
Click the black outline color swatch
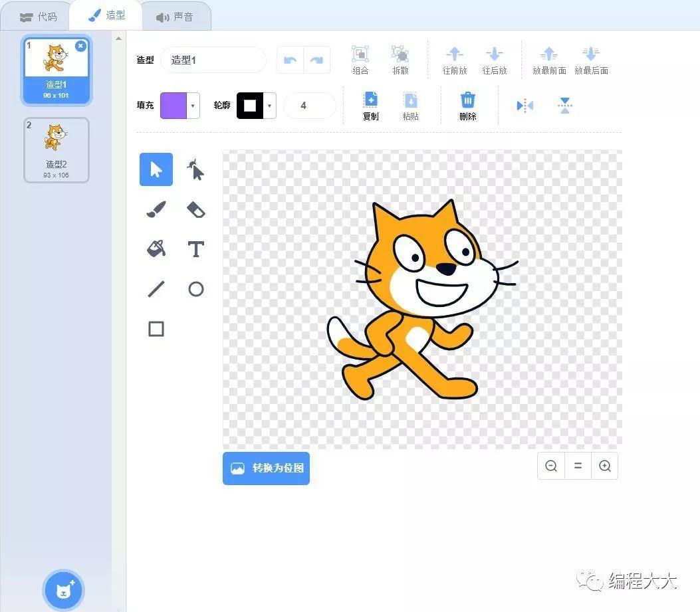250,106
